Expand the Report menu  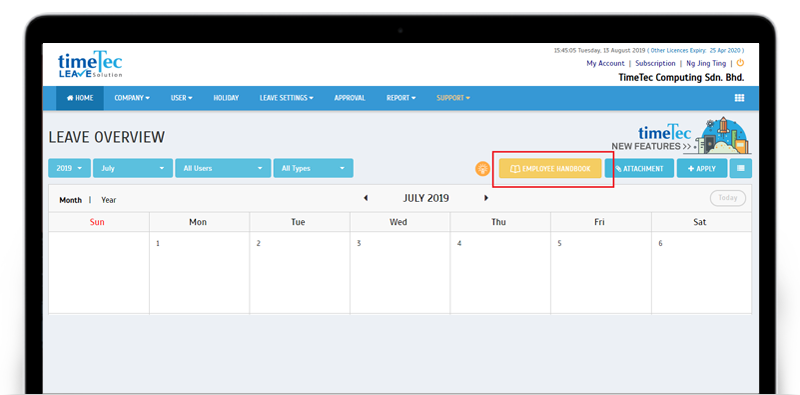pos(401,98)
